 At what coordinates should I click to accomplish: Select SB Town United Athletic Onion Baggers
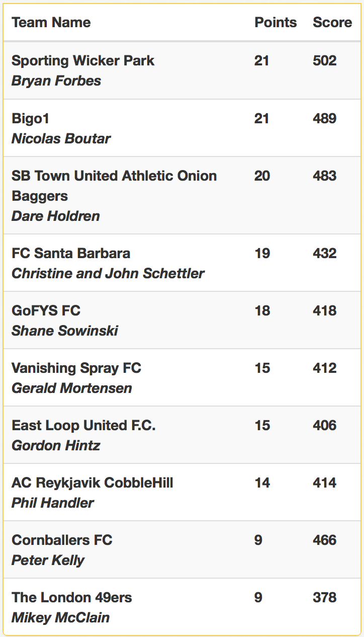pyautogui.click(x=114, y=186)
